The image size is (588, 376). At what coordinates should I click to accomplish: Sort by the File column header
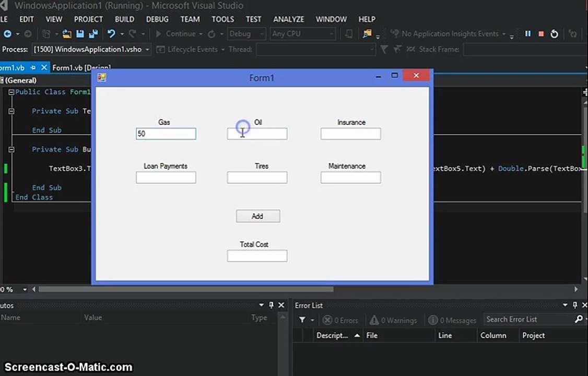coord(398,335)
